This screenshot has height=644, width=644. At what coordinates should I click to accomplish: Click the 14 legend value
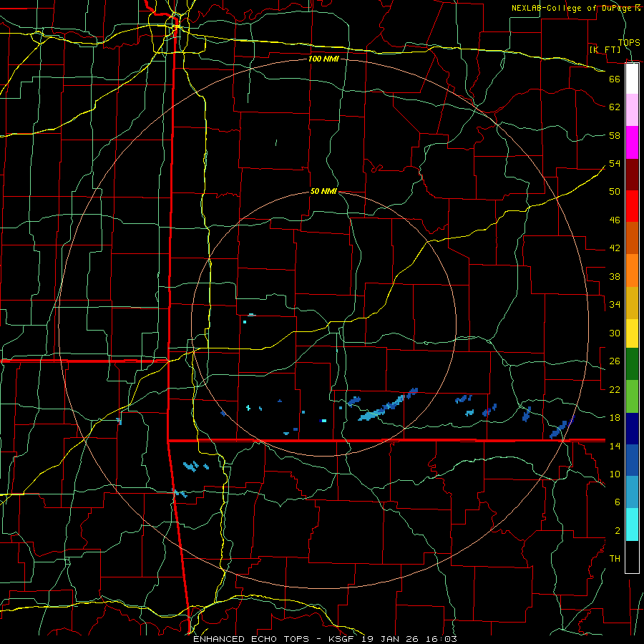pos(615,446)
